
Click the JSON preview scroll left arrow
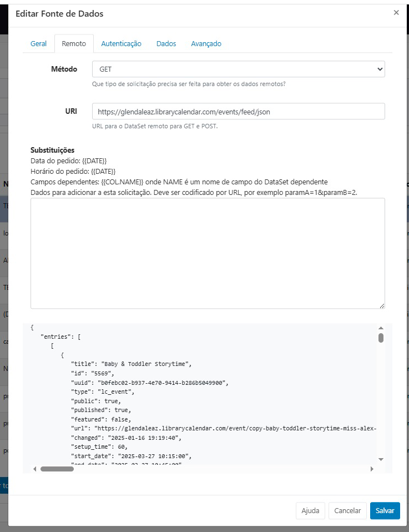coord(34,469)
